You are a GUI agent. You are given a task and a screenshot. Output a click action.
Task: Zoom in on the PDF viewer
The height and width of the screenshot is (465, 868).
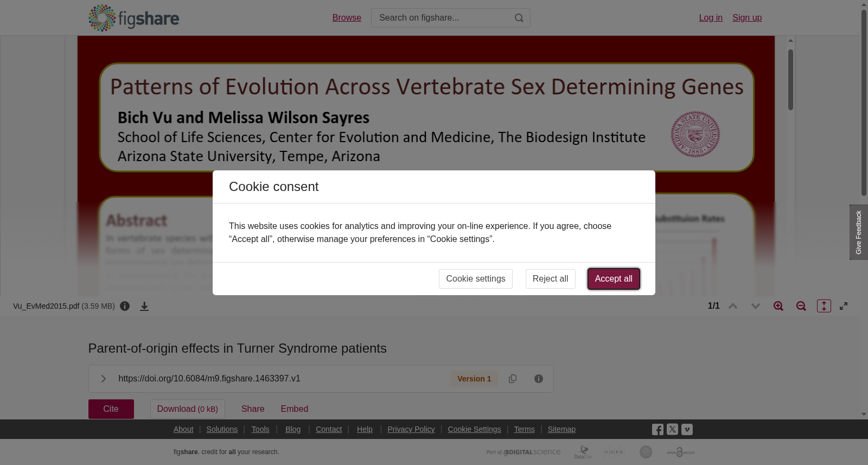click(778, 306)
